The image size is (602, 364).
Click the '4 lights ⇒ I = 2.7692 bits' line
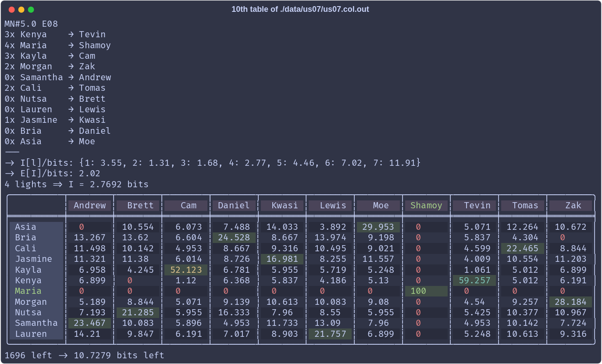coord(77,184)
